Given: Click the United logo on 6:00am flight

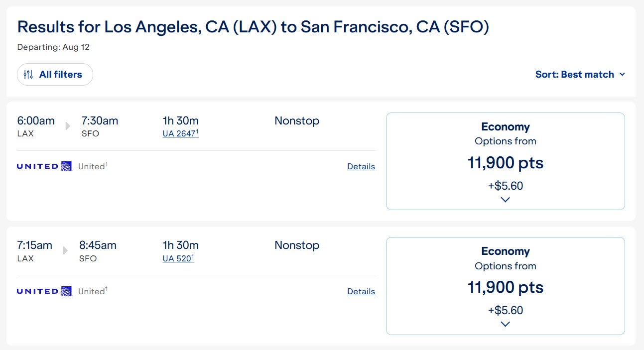Looking at the screenshot, I should [44, 166].
